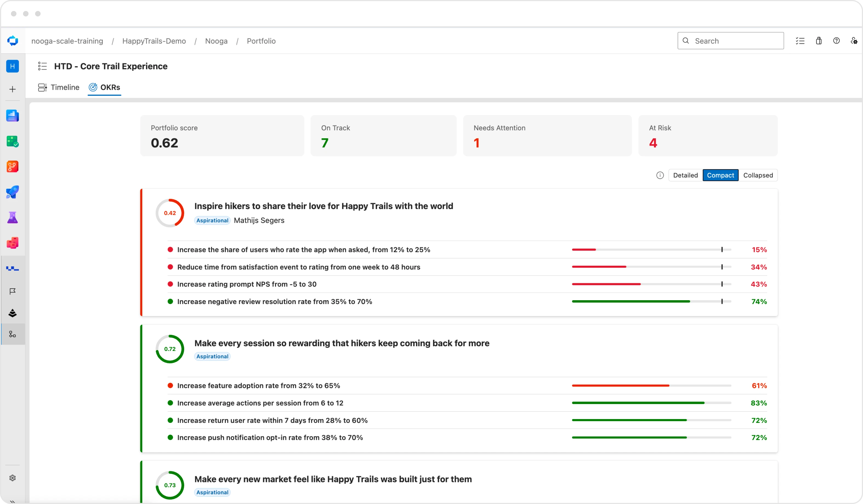Open 'Increase return user rate' key result
The height and width of the screenshot is (504, 863).
(x=272, y=420)
